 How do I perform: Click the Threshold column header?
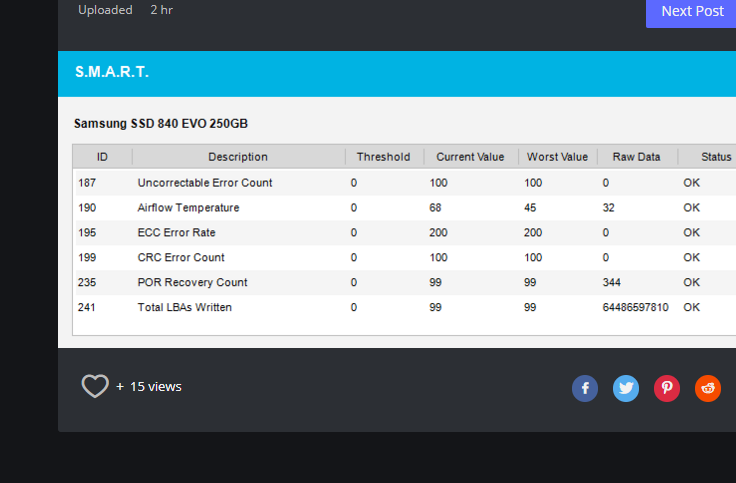(383, 157)
